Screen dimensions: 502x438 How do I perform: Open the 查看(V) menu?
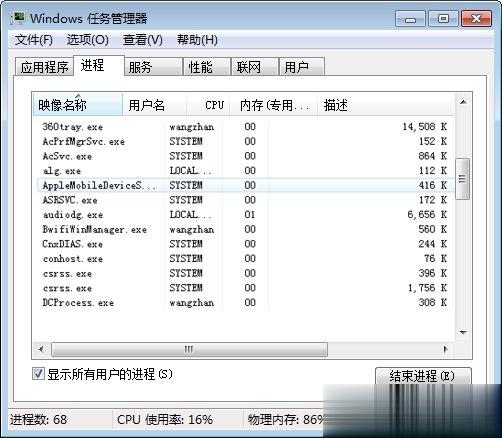point(143,40)
